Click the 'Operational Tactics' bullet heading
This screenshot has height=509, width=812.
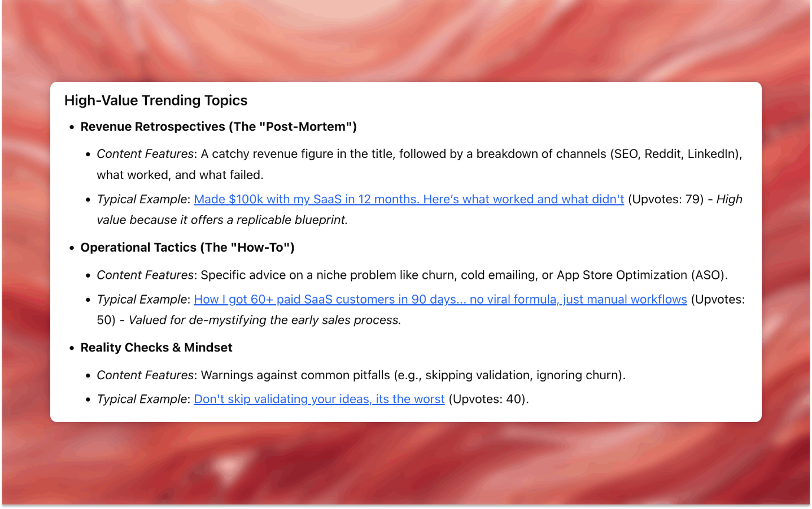(x=187, y=248)
